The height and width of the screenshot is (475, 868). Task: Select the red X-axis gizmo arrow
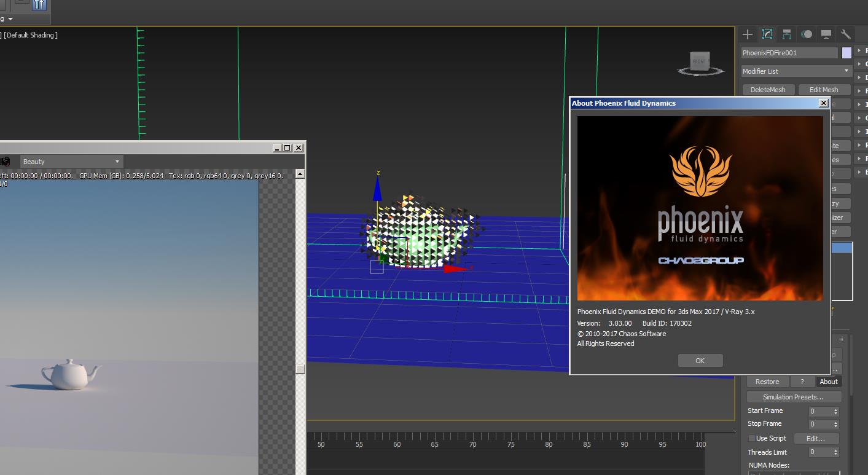click(x=456, y=269)
